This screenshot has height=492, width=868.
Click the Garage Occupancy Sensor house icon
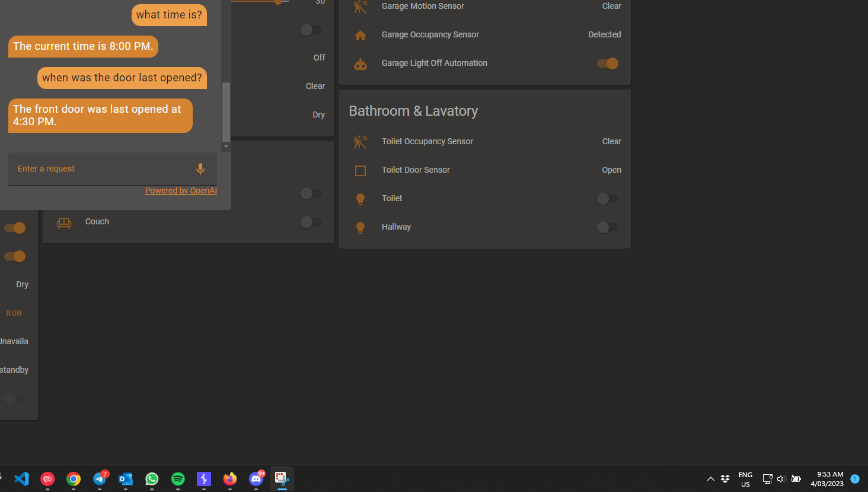(x=360, y=34)
